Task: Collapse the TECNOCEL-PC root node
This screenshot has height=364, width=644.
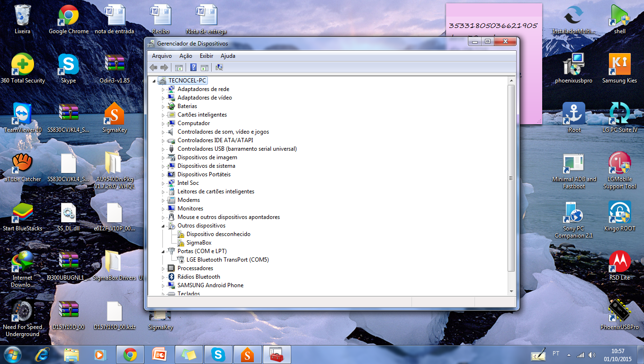Action: (154, 81)
